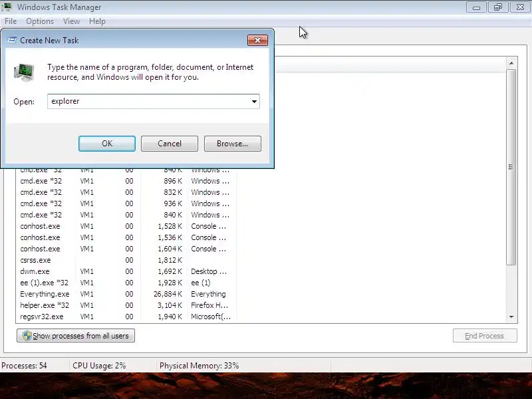Click OK in Create New Task dialog
Image resolution: width=532 pixels, height=399 pixels.
click(107, 144)
